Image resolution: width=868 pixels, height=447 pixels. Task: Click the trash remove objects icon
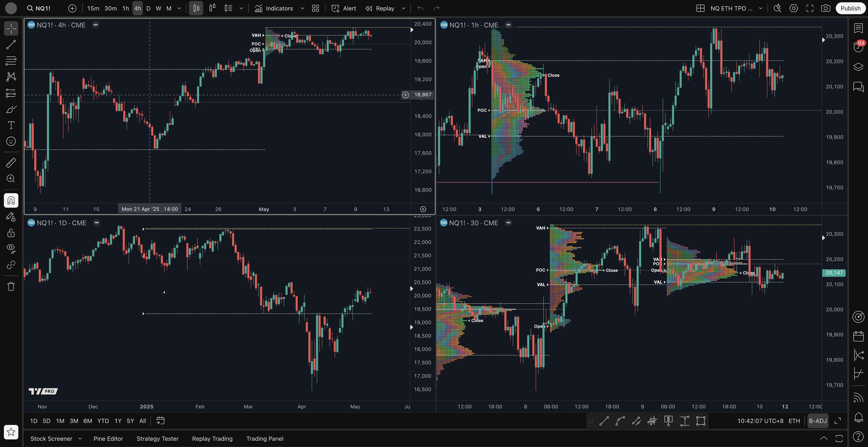(x=11, y=286)
